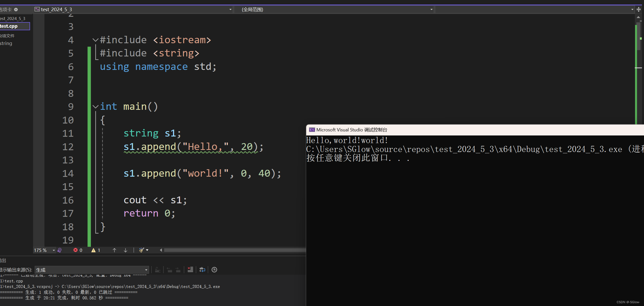Toggle word wrap in output panel
The image size is (644, 306).
click(202, 270)
